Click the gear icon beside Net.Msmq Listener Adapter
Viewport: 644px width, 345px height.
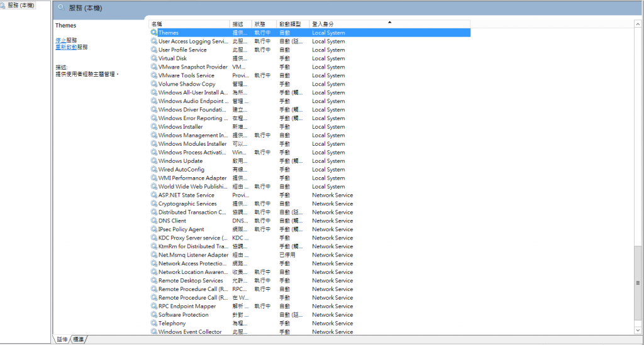(154, 255)
